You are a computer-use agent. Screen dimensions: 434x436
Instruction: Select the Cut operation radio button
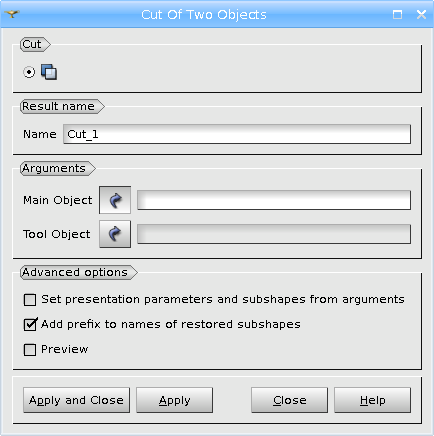coord(29,72)
